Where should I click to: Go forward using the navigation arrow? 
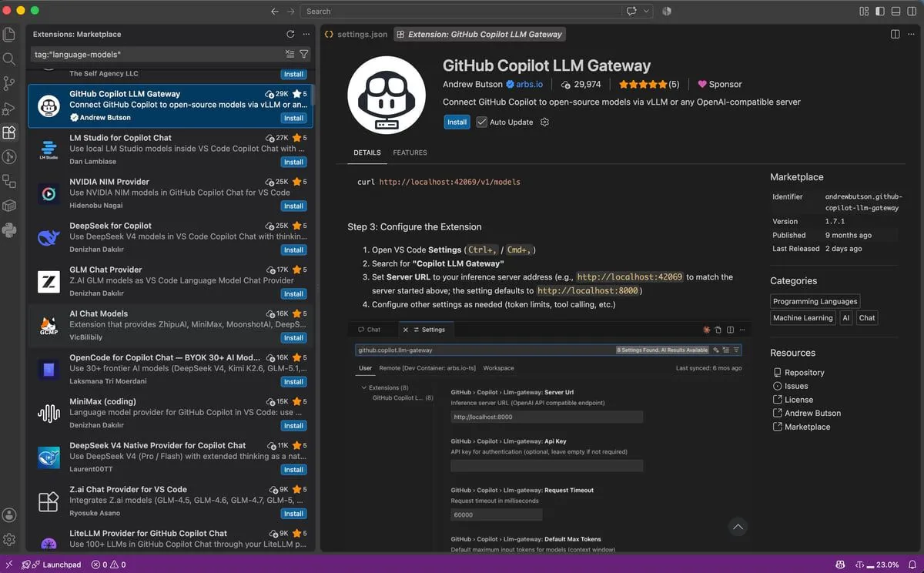pos(290,12)
